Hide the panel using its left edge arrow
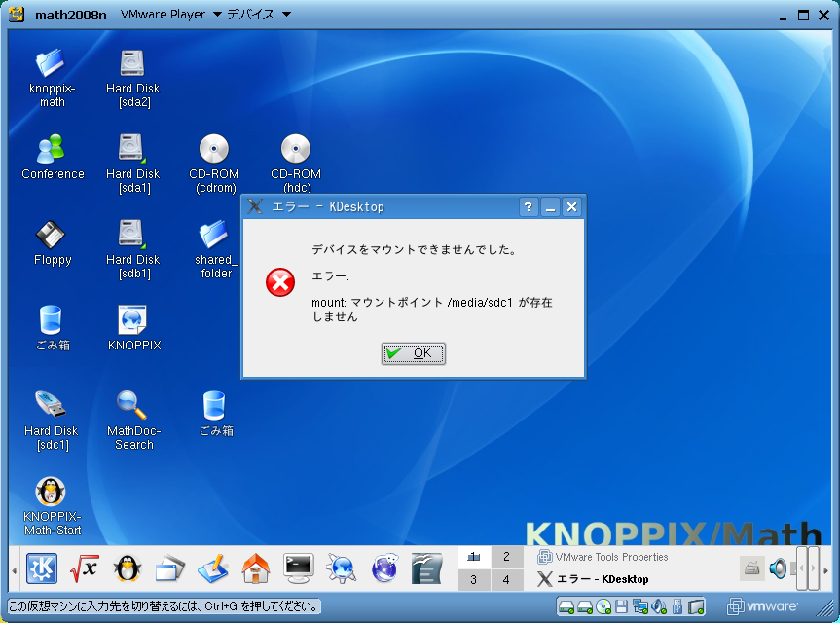The image size is (840, 623). tap(14, 569)
